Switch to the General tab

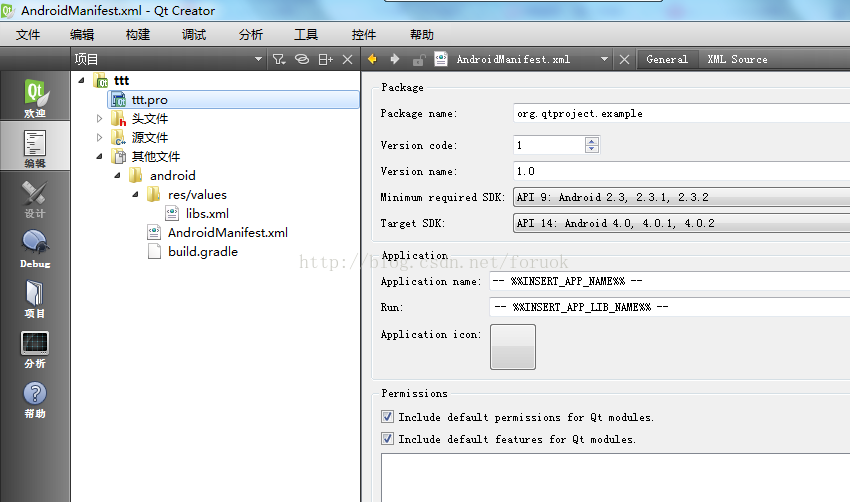pos(667,59)
